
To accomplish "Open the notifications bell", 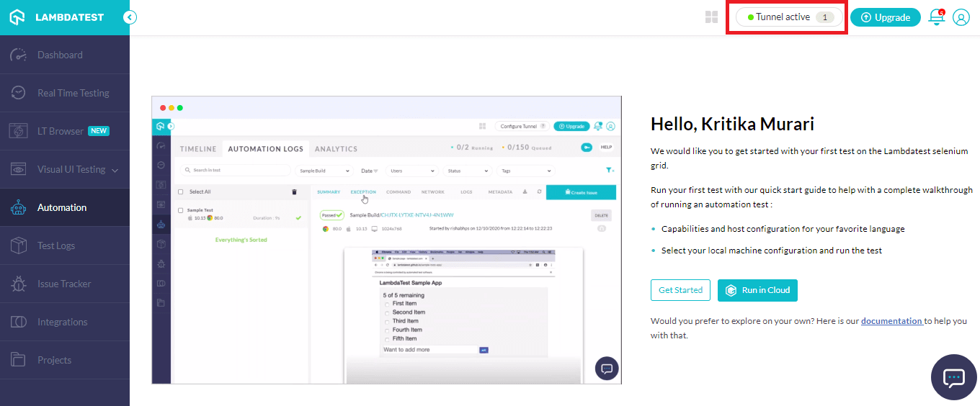I will [937, 17].
